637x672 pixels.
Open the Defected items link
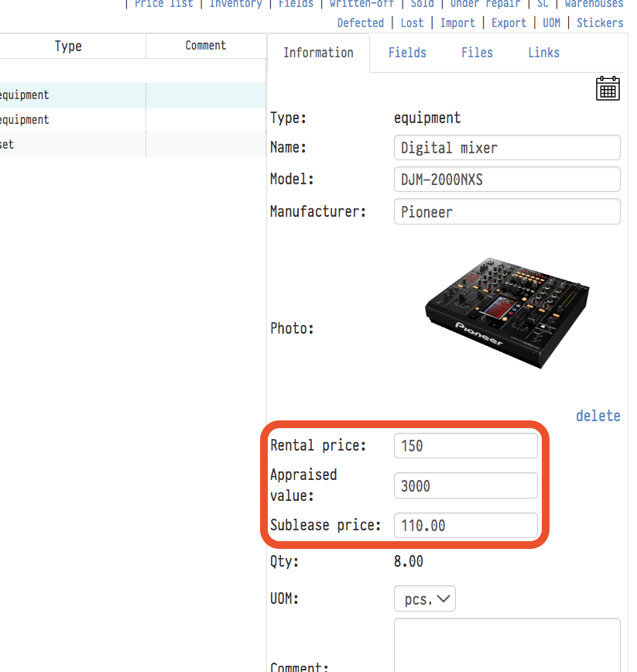point(360,22)
